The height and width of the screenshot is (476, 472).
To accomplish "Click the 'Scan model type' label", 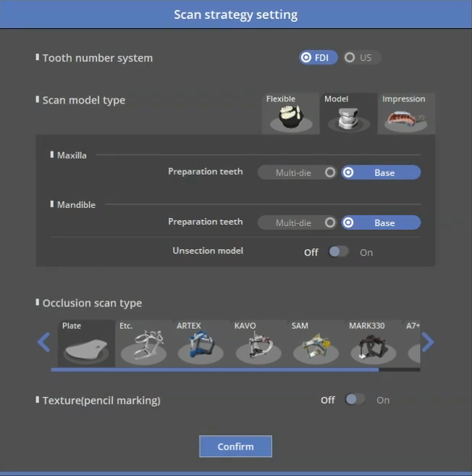I will pyautogui.click(x=84, y=100).
